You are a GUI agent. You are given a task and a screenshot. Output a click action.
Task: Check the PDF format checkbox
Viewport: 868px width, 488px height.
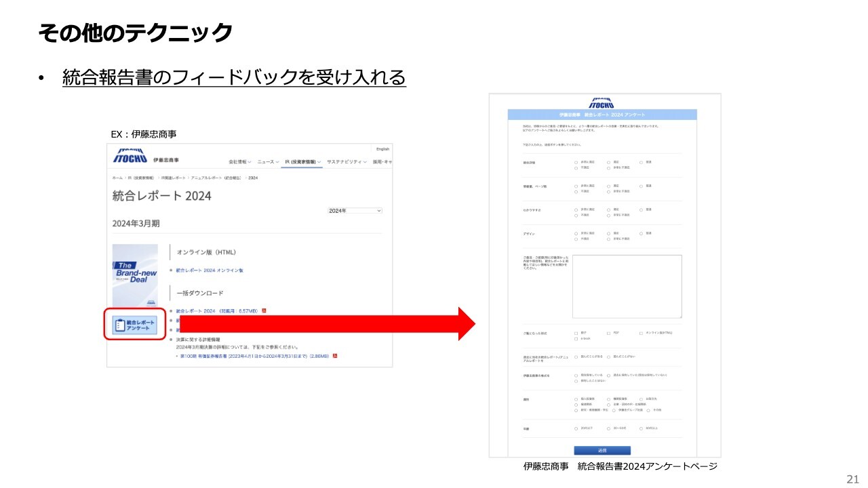tap(608, 333)
